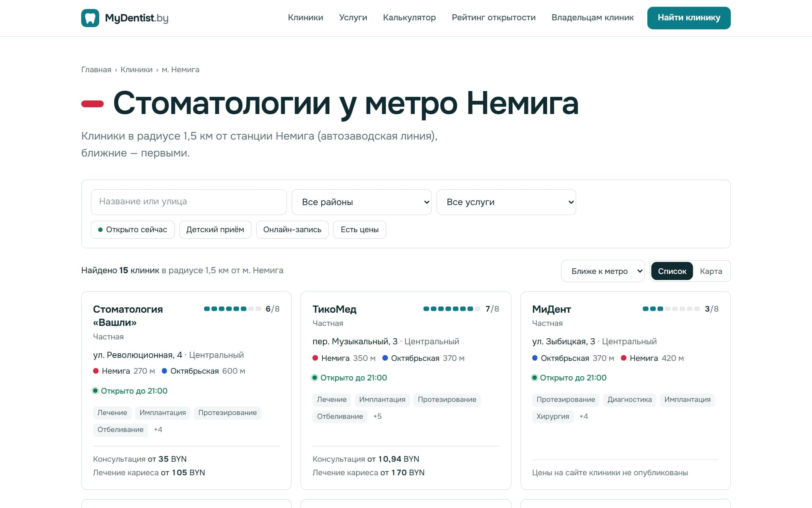The image size is (812, 508).
Task: Go to Главная in the breadcrumb
Action: coord(96,70)
